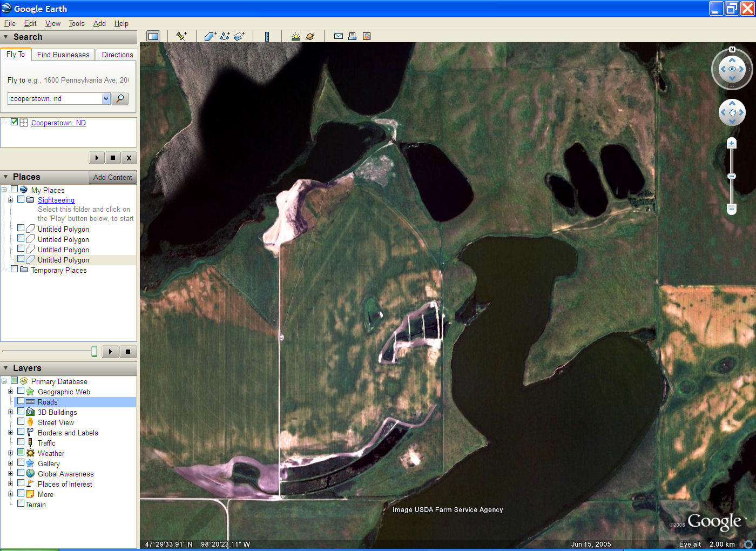Click the search magnifying glass button
Screen dimensions: 756x551
[x=120, y=98]
